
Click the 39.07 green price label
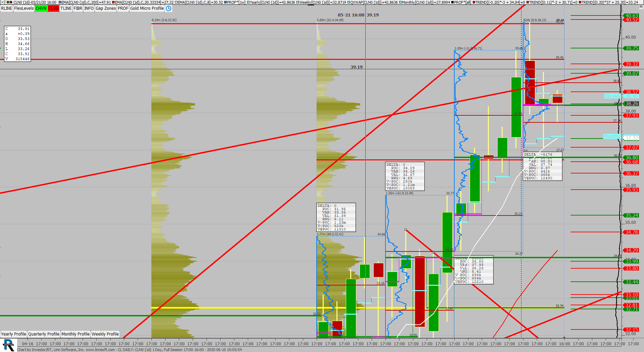[631, 73]
